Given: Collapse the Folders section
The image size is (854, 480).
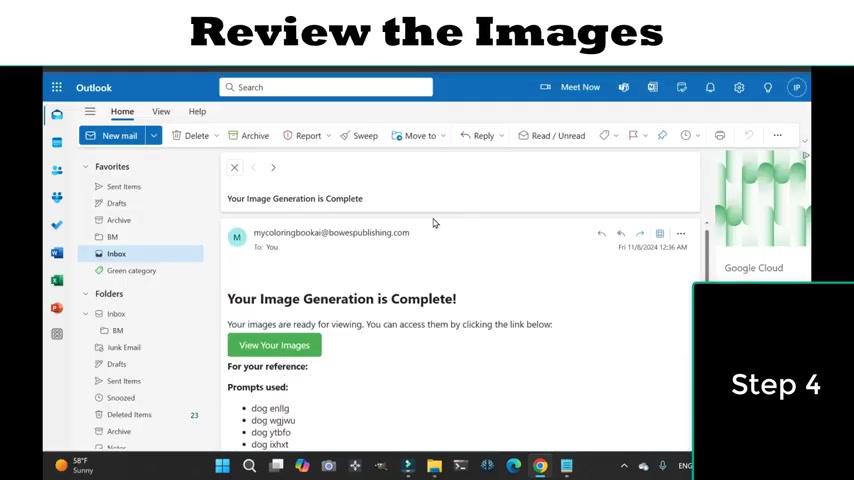Looking at the screenshot, I should 86,294.
